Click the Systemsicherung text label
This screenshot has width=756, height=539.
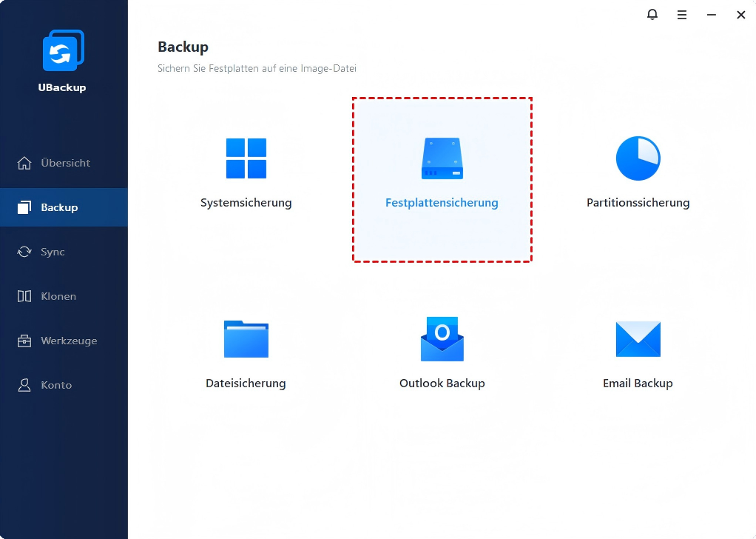(246, 203)
